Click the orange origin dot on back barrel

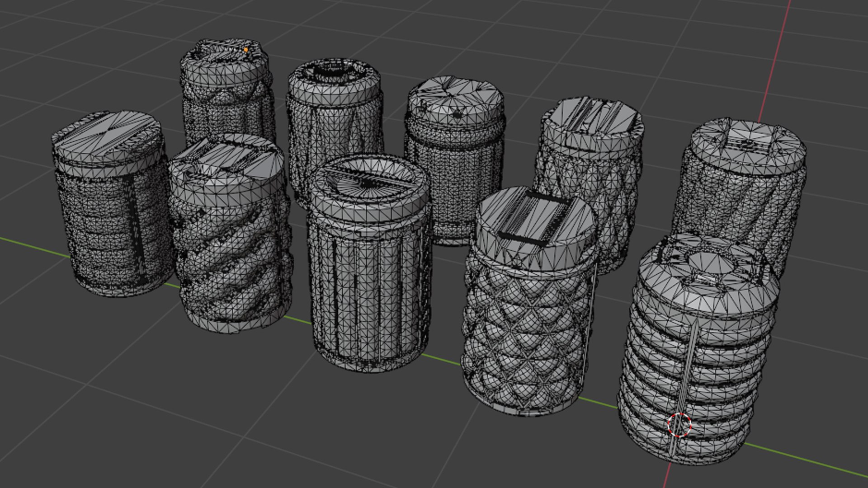coord(246,50)
